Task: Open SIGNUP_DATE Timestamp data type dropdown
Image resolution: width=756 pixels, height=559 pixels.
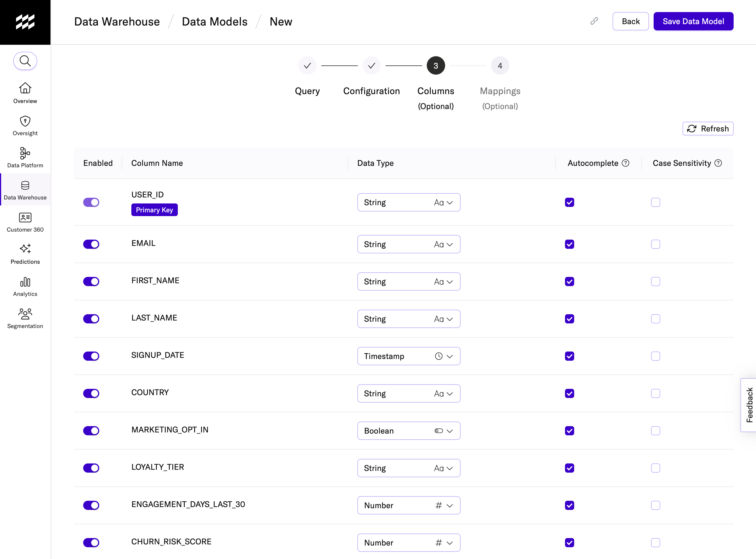Action: pos(408,356)
